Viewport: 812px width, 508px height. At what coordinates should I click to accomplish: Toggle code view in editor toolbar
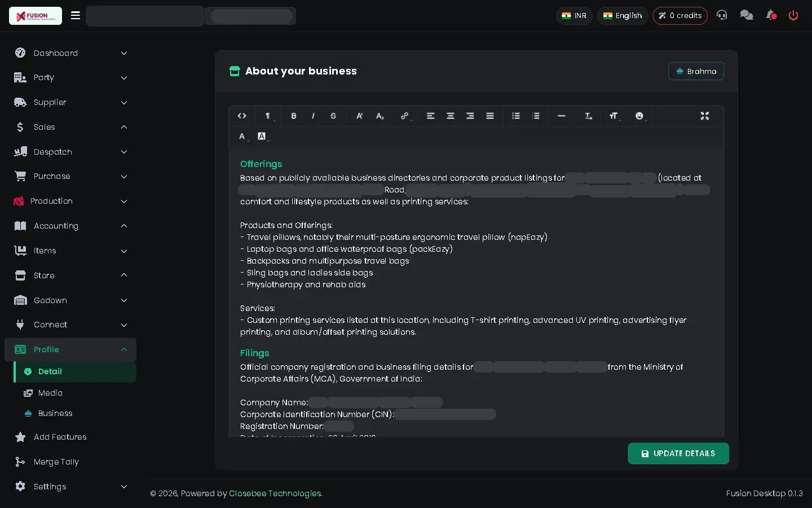(242, 116)
